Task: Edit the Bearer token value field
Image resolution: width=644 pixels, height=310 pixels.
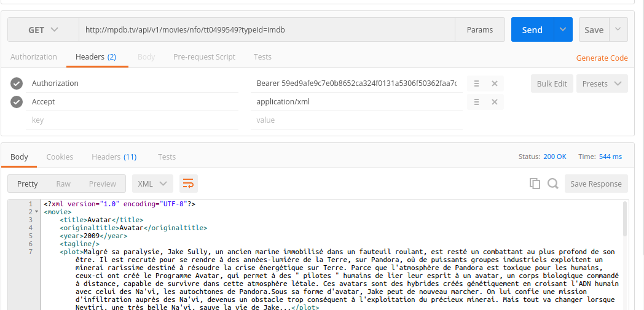Action: point(356,83)
